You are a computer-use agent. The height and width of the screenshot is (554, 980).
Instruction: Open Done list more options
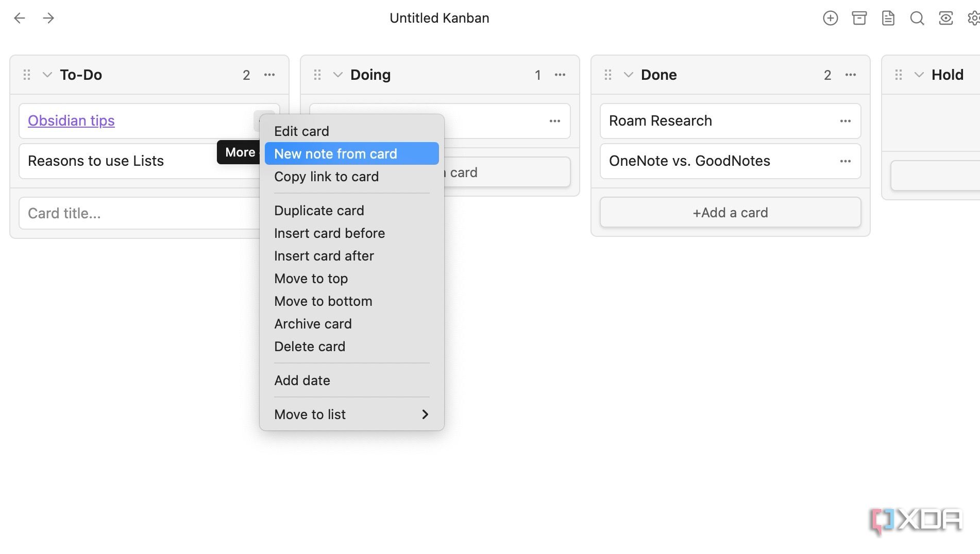coord(851,75)
